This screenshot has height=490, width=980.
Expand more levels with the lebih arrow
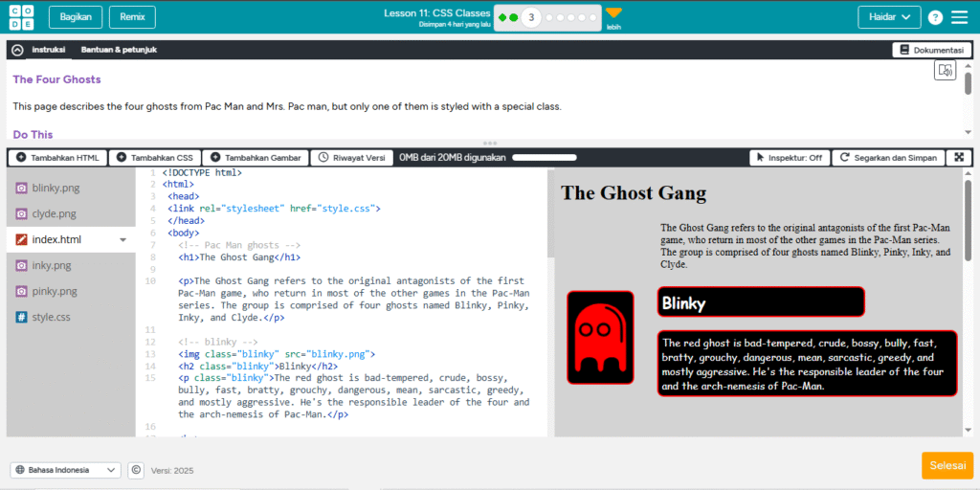pyautogui.click(x=613, y=13)
